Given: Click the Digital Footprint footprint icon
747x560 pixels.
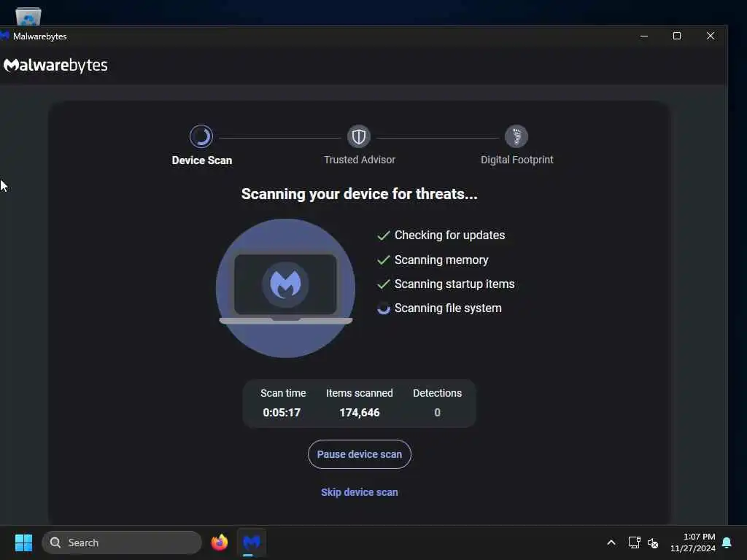Looking at the screenshot, I should 516,136.
